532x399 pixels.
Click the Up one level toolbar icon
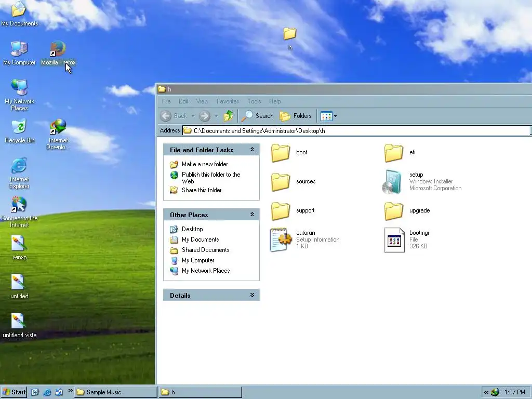click(229, 116)
